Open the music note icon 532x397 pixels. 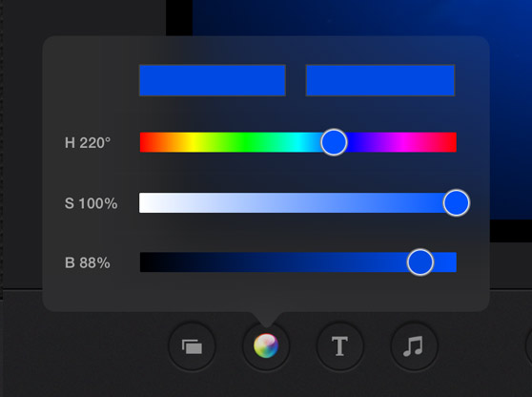click(414, 346)
